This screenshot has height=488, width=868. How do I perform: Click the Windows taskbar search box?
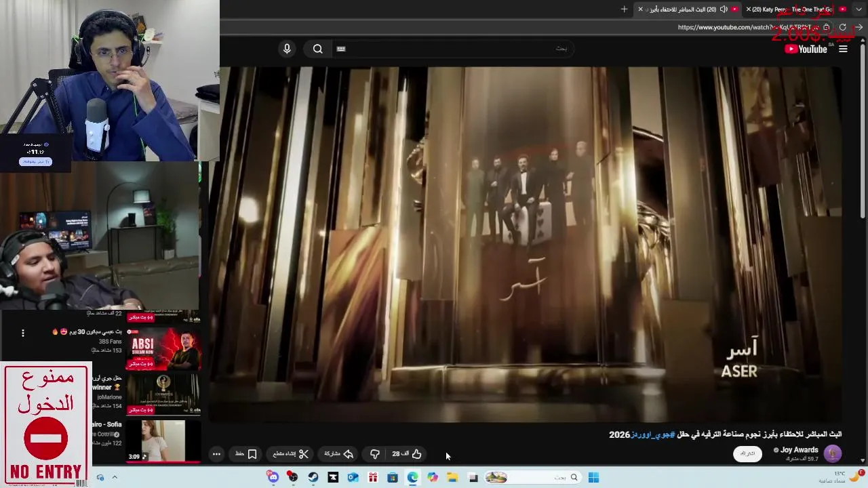(549, 478)
